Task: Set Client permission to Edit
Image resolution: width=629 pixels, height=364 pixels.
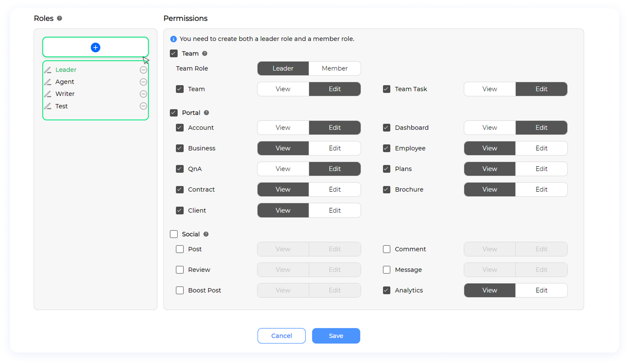Action: tap(334, 210)
